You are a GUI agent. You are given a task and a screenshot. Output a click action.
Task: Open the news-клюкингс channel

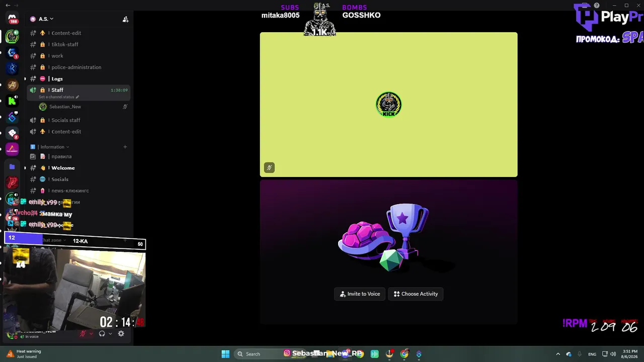coord(78,191)
